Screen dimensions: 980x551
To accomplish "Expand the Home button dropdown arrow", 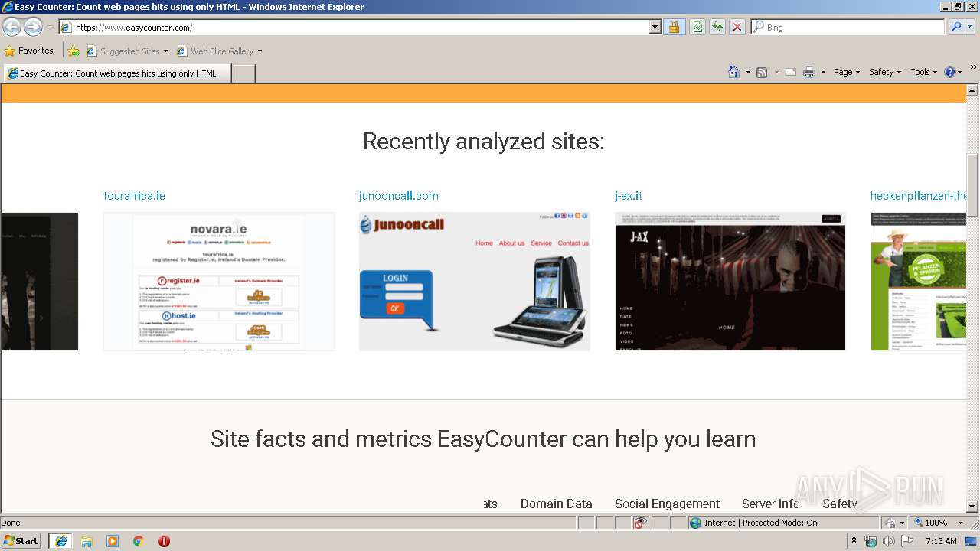I will pos(748,72).
